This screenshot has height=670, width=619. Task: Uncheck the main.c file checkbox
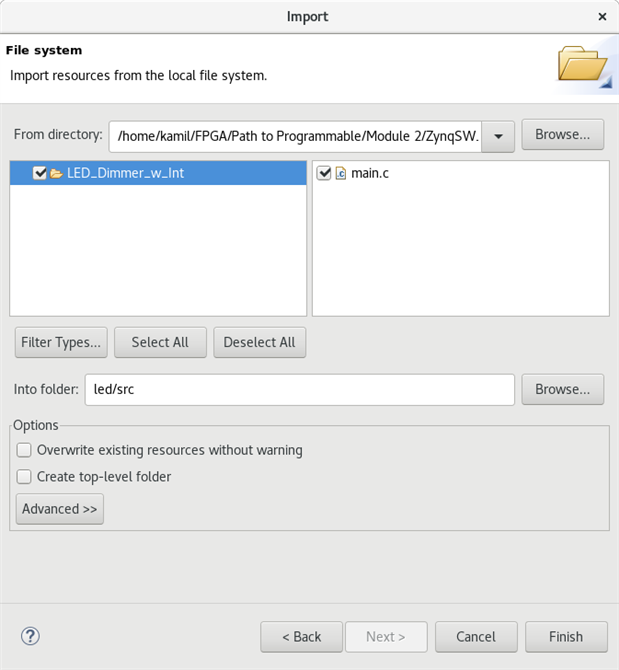pos(324,173)
